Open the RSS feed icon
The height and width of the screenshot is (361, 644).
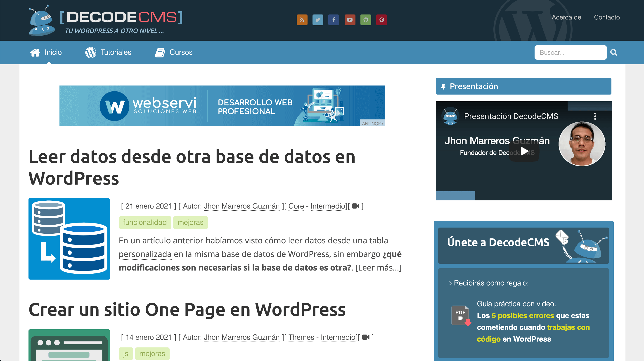(302, 20)
